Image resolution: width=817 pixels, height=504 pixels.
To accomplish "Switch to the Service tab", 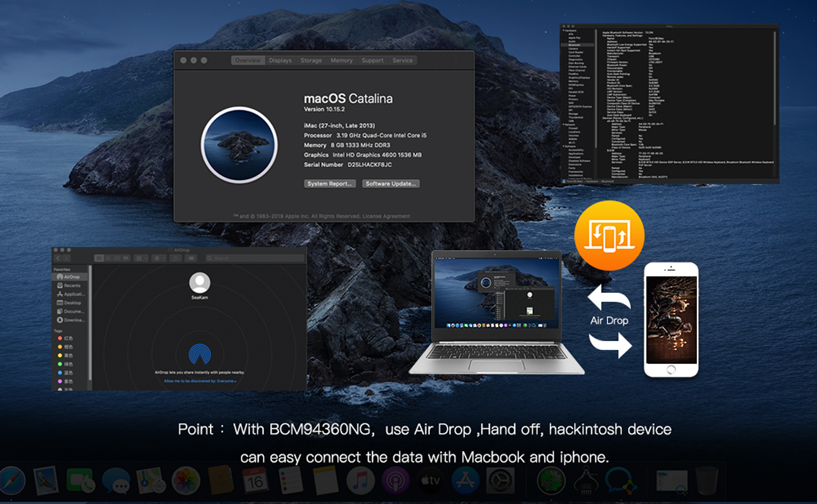I will [x=402, y=60].
